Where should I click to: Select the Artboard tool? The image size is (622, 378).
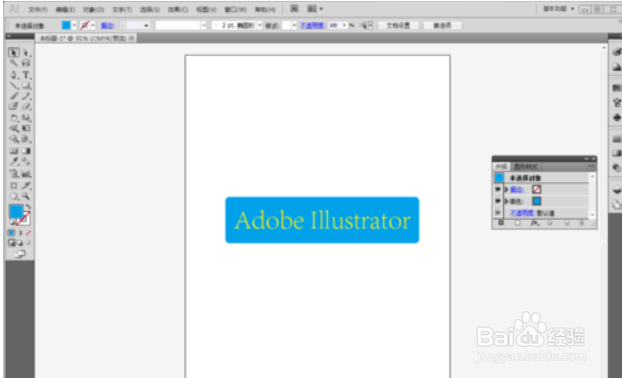click(14, 185)
